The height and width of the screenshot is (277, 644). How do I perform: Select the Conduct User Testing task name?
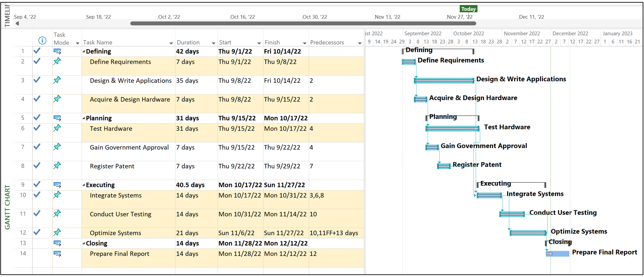pos(121,214)
